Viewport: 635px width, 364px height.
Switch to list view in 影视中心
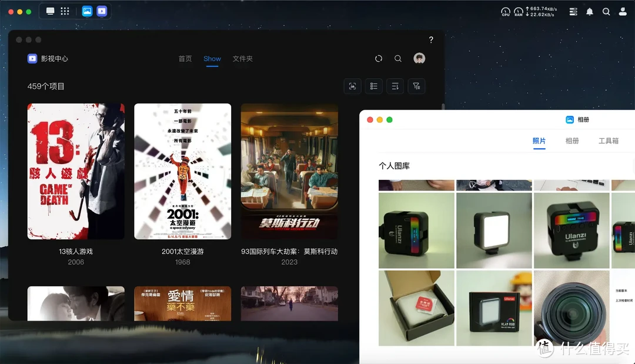pos(374,86)
